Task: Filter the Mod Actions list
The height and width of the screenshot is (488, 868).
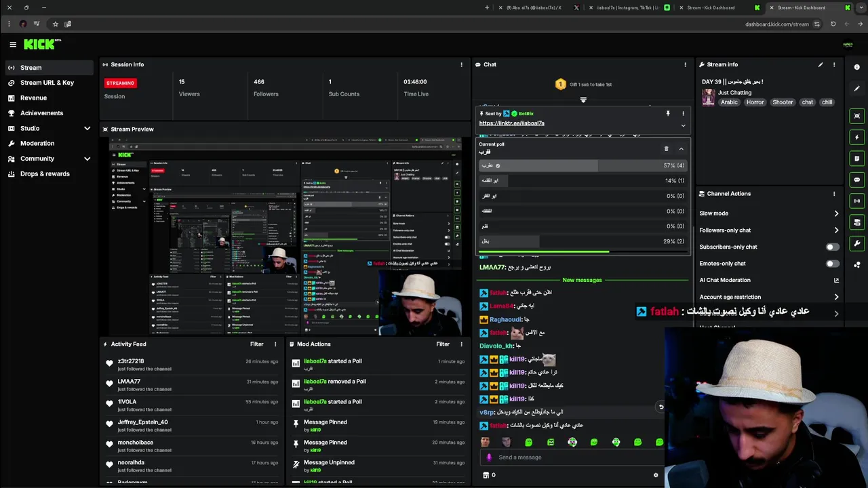Action: pos(443,344)
